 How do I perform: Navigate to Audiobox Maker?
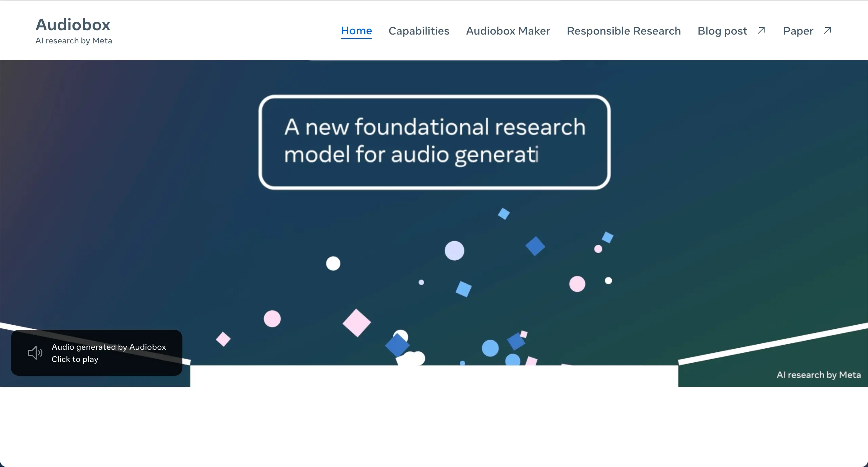(x=508, y=31)
